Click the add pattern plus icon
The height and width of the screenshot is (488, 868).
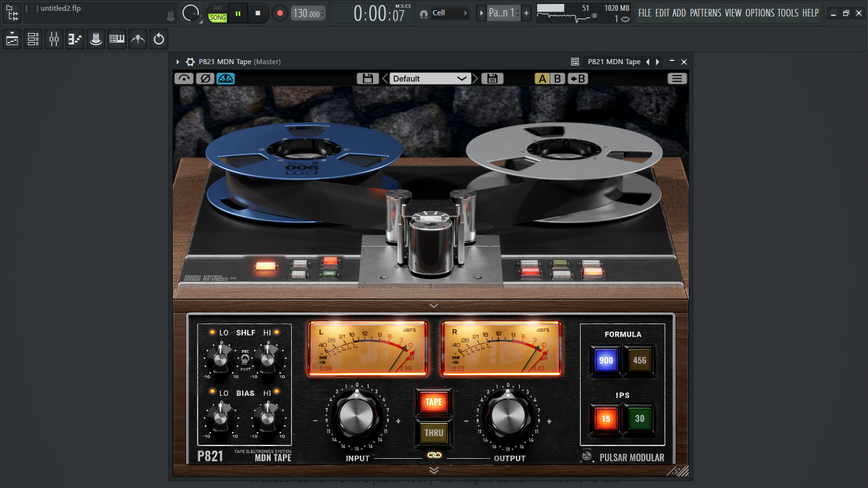tap(526, 13)
